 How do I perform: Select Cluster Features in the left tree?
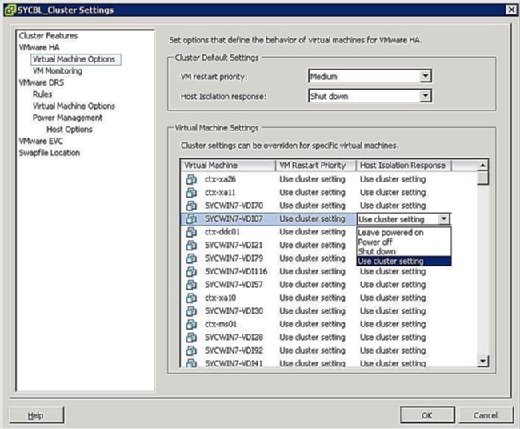pyautogui.click(x=48, y=36)
